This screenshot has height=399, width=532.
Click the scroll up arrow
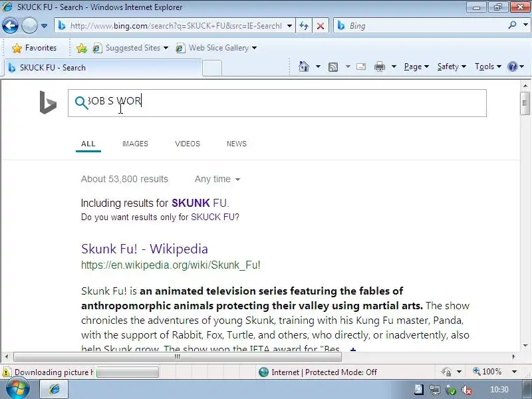click(525, 86)
